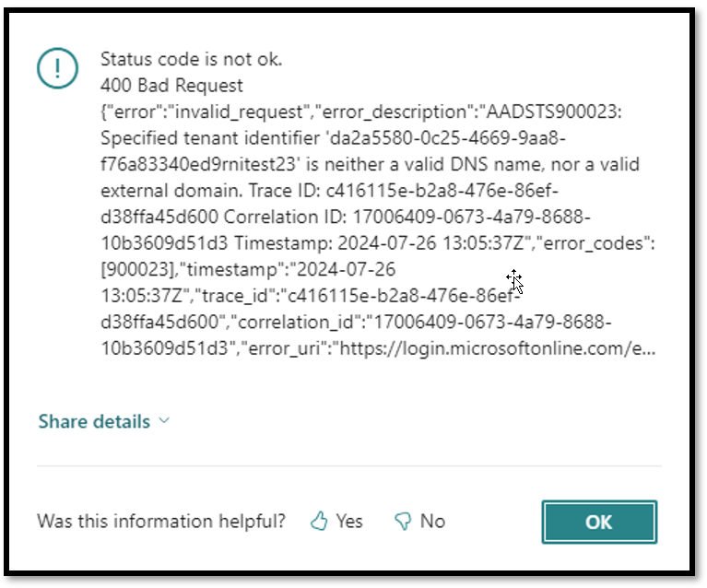
Task: Click the tenant identifier 'da2a5580-0c25-4669-9aa8-' text
Action: (446, 137)
